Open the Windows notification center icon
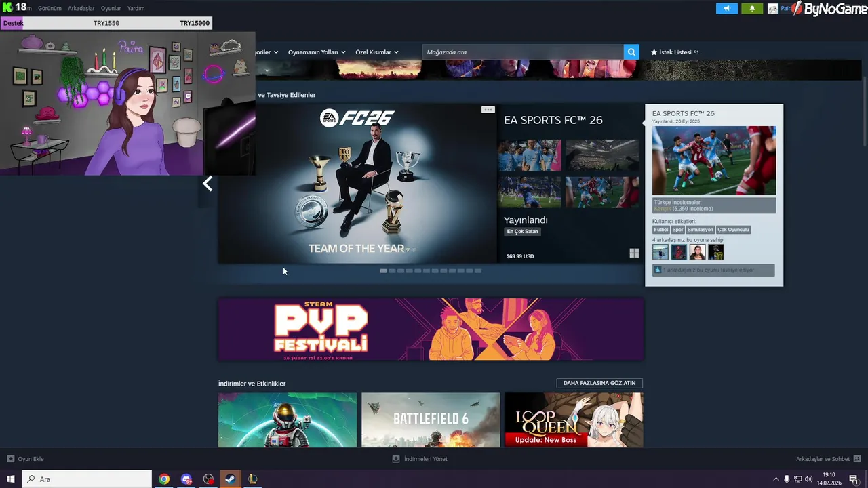Screen dimensions: 868x488 (x=854, y=479)
